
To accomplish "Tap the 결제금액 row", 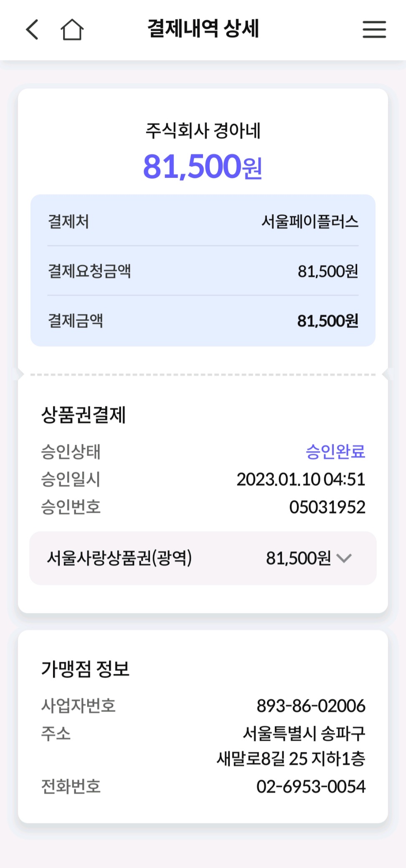I will pyautogui.click(x=203, y=321).
